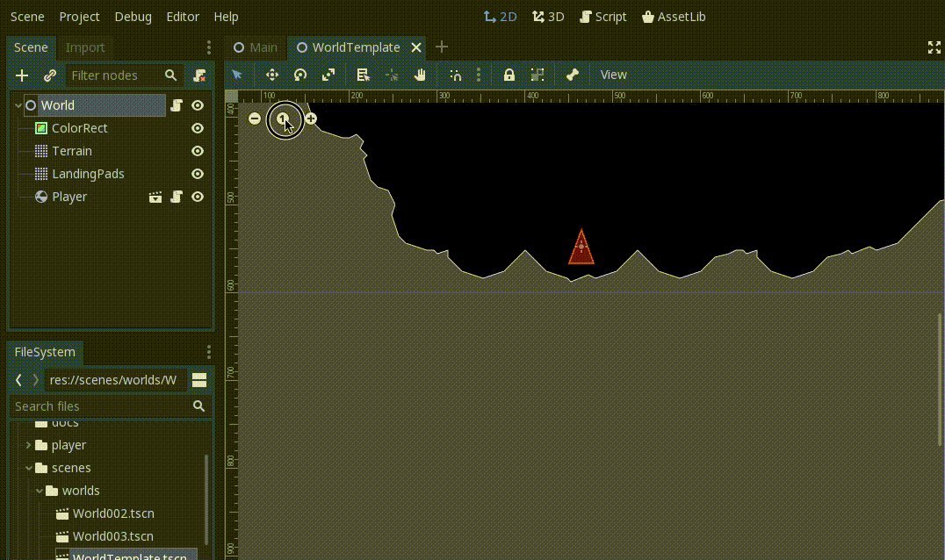Select the Scale tool
945x560 pixels.
coord(328,75)
